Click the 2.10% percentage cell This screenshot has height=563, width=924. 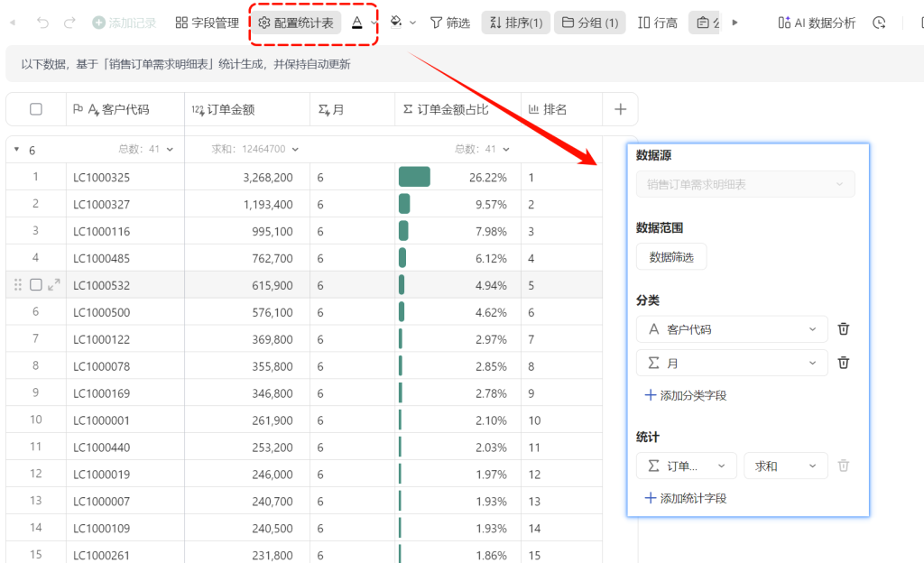(x=457, y=420)
